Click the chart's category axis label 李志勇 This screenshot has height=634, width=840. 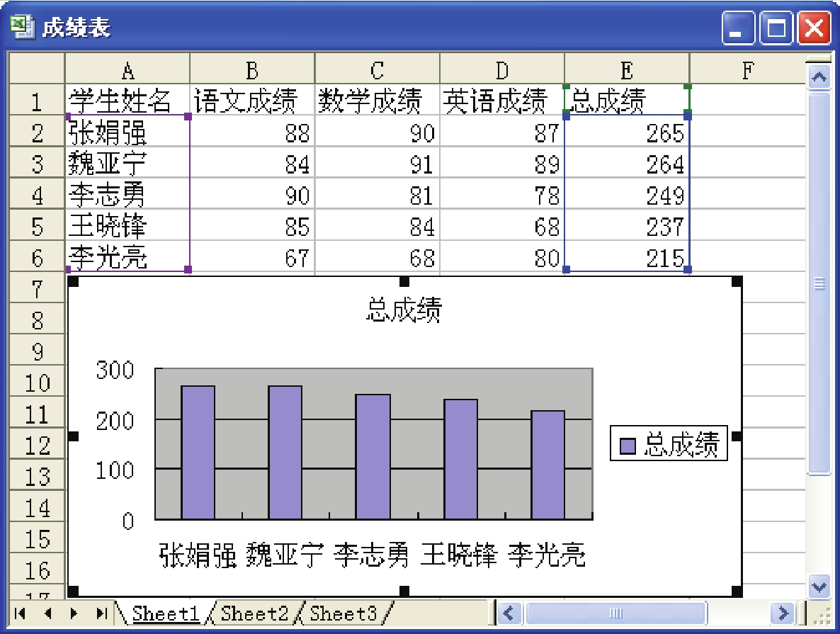pyautogui.click(x=371, y=555)
